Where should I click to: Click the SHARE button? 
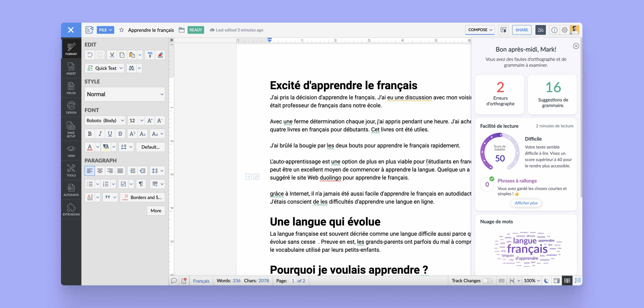tap(522, 30)
